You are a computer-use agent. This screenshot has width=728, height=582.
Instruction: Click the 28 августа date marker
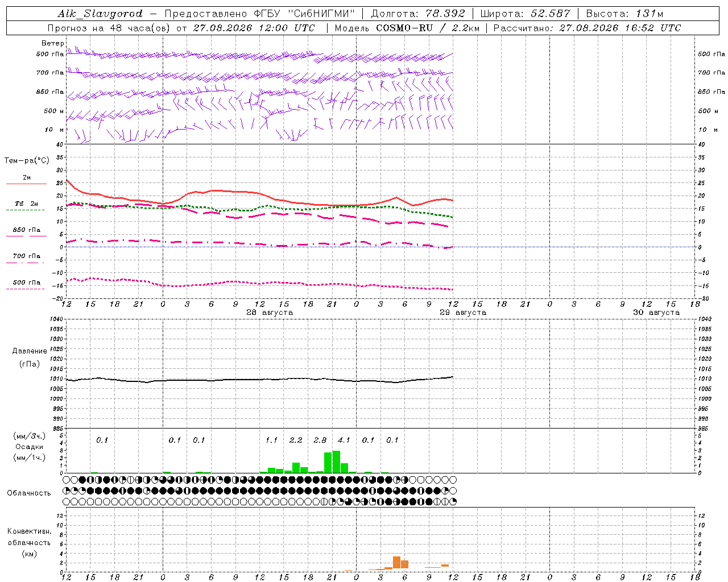[x=270, y=313]
